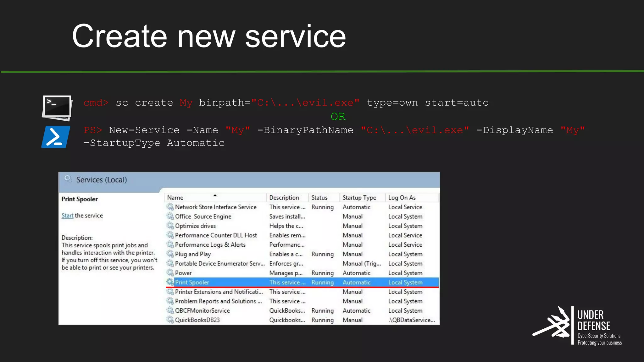The width and height of the screenshot is (644, 362).
Task: Click gear icon beside QuickBooksDB23
Action: click(x=170, y=320)
